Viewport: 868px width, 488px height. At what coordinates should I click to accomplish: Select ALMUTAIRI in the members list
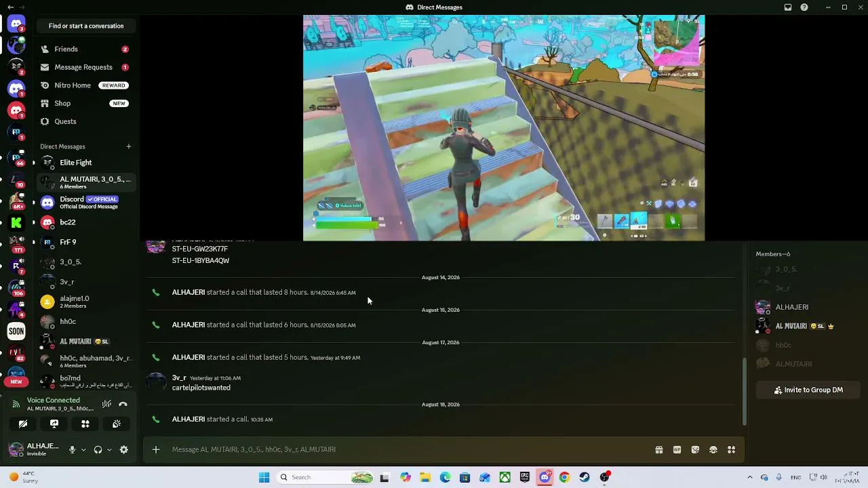[x=807, y=364]
